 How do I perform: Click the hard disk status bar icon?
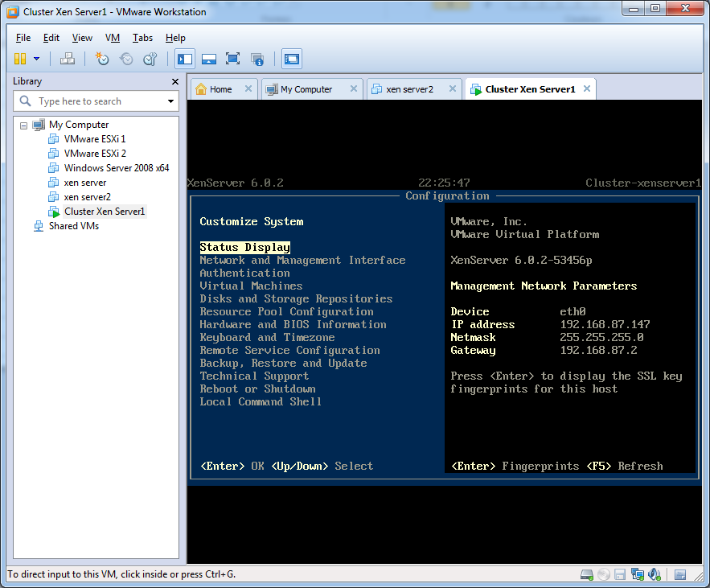pyautogui.click(x=587, y=574)
